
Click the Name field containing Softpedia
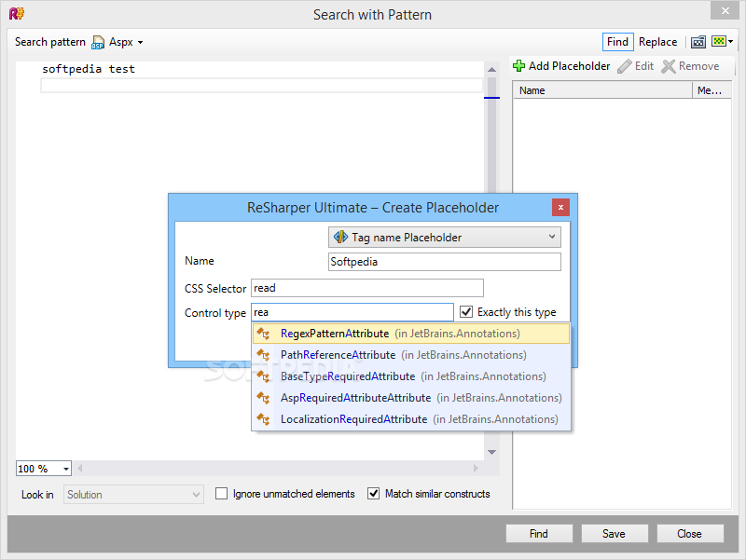pyautogui.click(x=445, y=262)
